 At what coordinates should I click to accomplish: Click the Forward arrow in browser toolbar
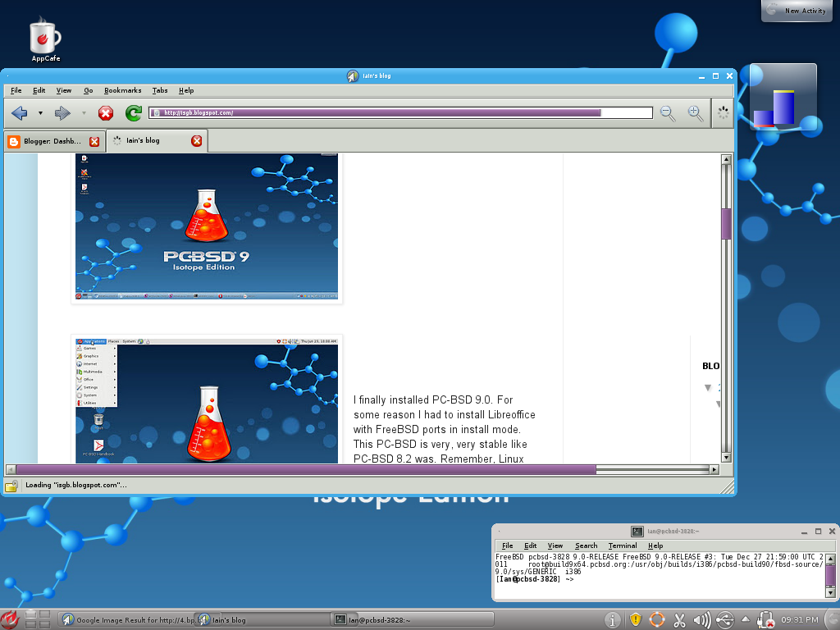tap(62, 113)
